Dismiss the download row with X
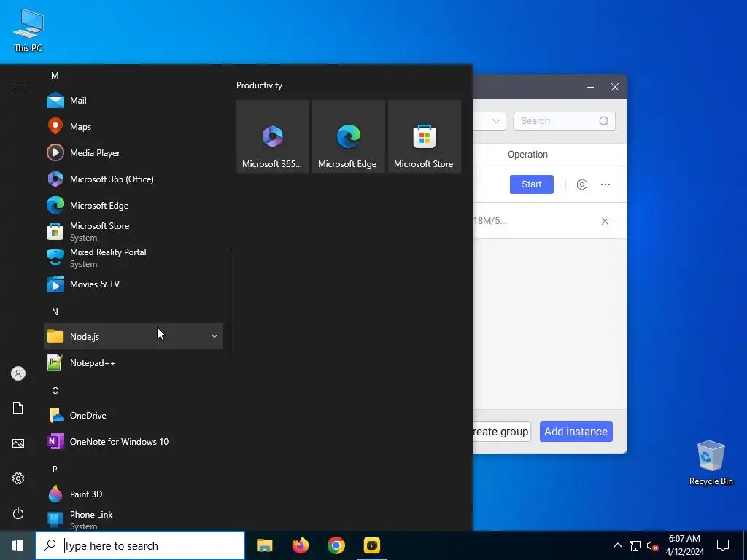 [x=605, y=221]
